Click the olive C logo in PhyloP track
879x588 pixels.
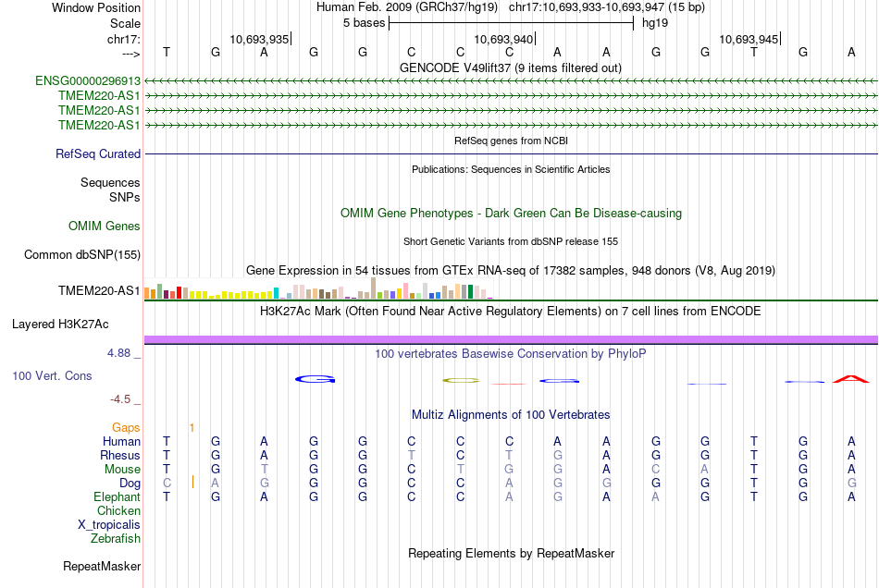[461, 381]
